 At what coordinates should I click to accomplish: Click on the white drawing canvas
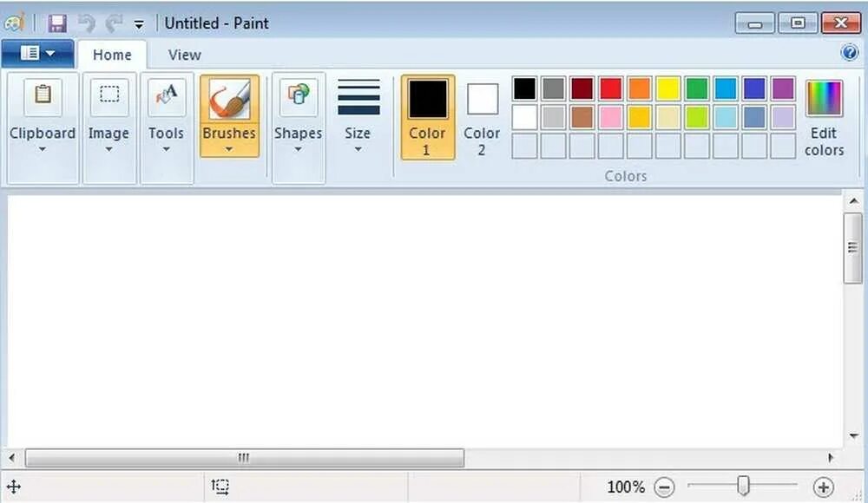pyautogui.click(x=424, y=321)
